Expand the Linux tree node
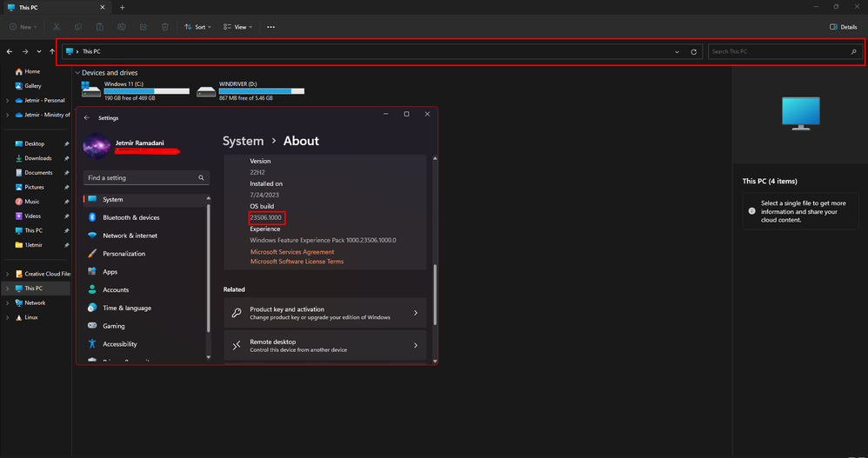Screen dimensions: 868x458 (7, 317)
